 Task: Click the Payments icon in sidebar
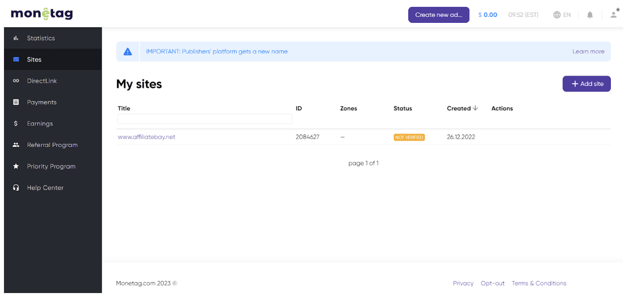[x=16, y=102]
